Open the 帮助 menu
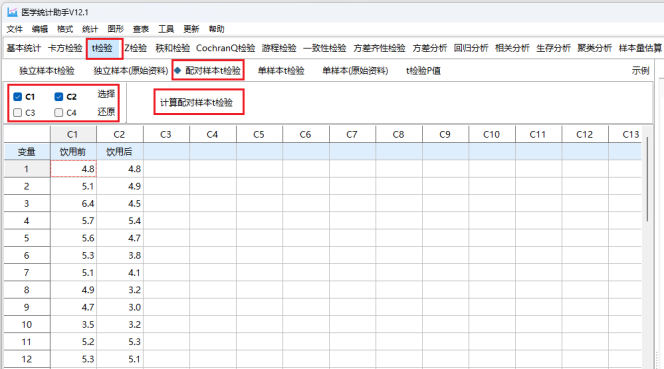 click(x=216, y=29)
